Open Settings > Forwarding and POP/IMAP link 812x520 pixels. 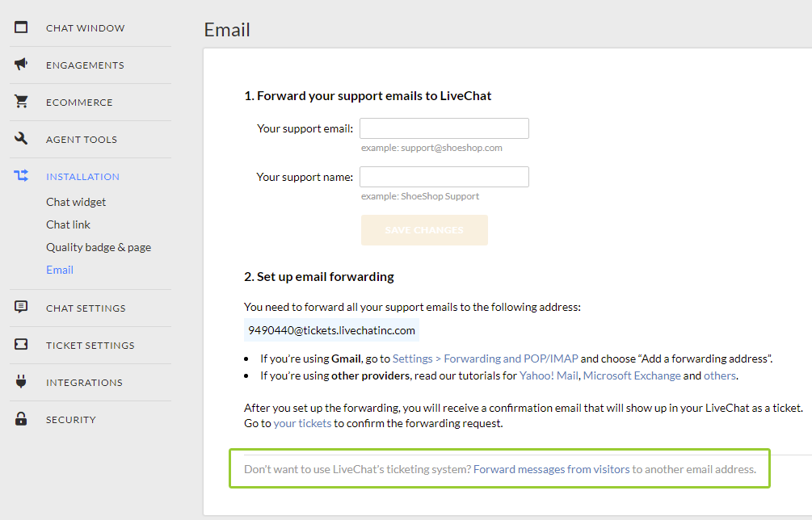pyautogui.click(x=485, y=359)
